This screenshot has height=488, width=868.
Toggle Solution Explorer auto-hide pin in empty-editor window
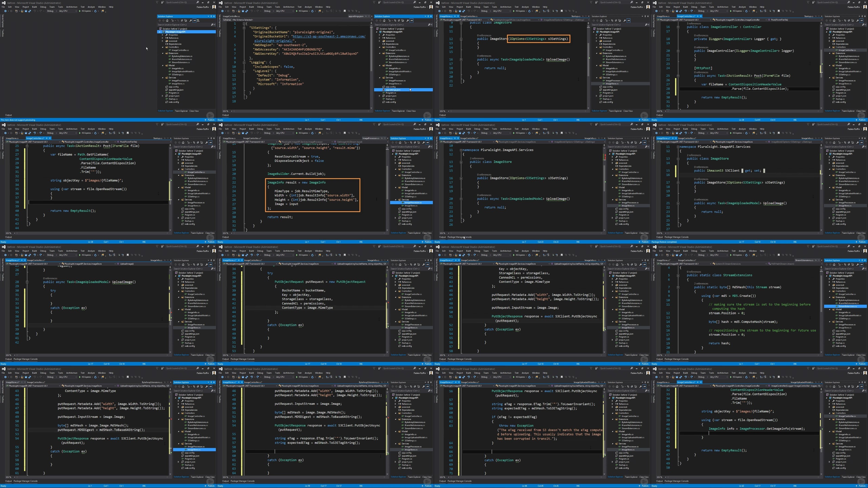(211, 16)
